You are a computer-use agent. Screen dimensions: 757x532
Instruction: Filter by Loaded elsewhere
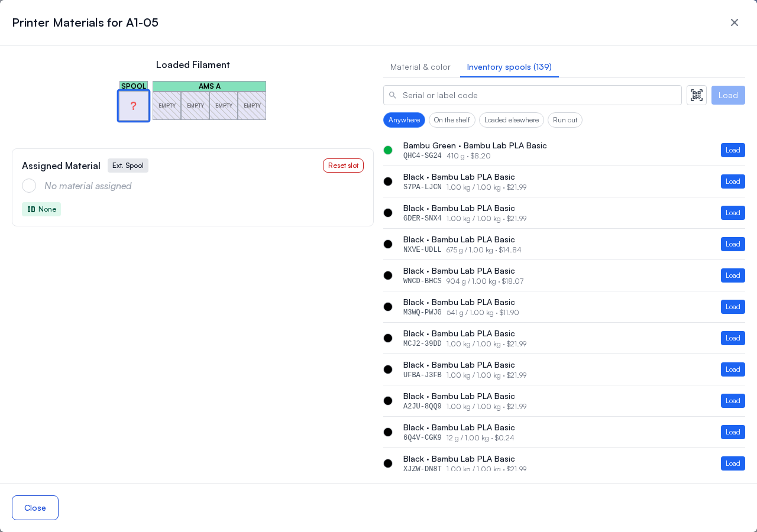(x=512, y=120)
